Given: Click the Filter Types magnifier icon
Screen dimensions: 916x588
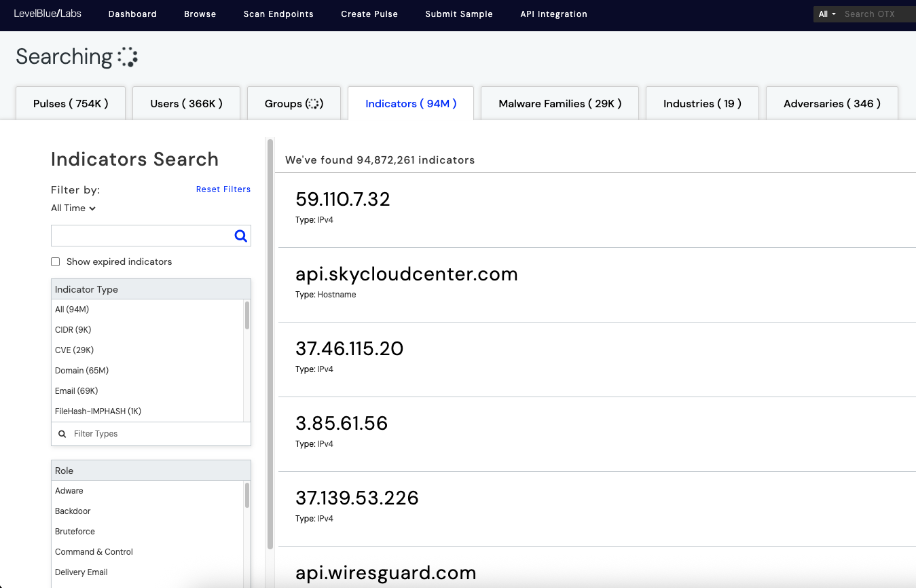Looking at the screenshot, I should coord(62,434).
